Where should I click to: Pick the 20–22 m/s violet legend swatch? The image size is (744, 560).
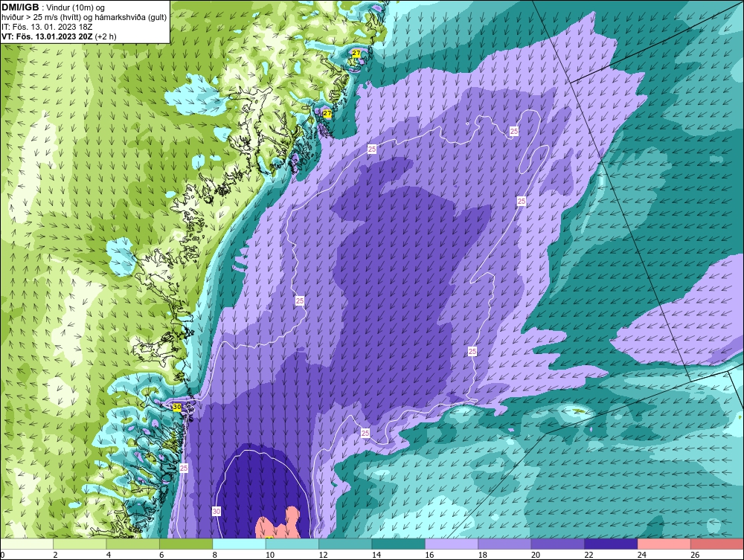pos(558,544)
